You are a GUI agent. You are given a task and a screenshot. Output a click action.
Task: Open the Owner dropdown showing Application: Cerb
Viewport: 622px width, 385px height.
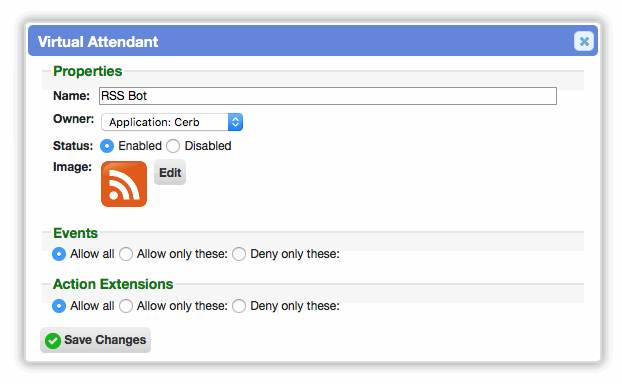point(172,122)
